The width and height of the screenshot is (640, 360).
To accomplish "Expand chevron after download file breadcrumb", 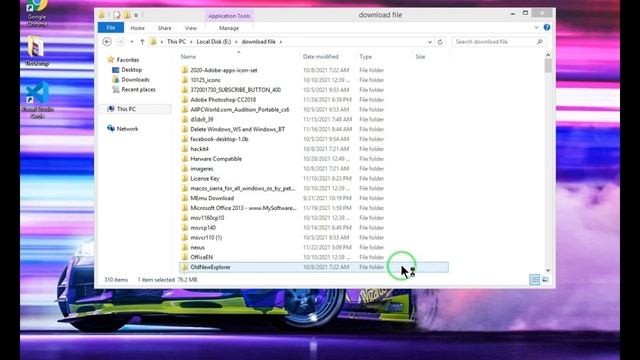I will pyautogui.click(x=281, y=42).
